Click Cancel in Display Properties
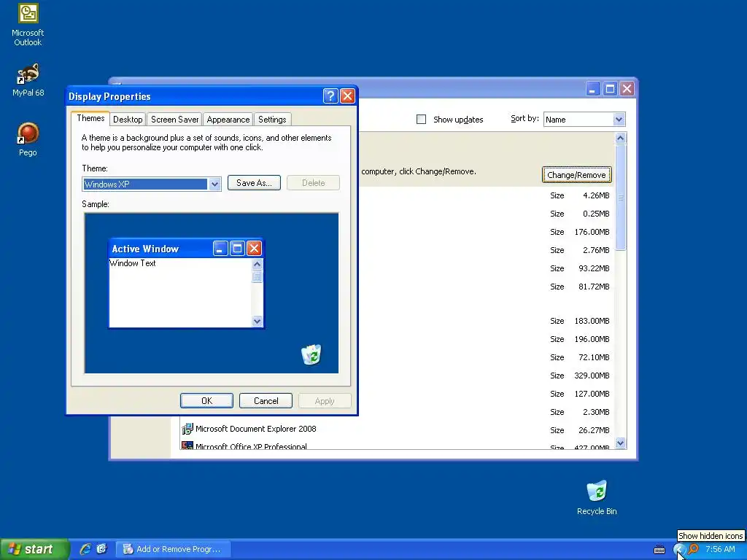 (x=266, y=401)
